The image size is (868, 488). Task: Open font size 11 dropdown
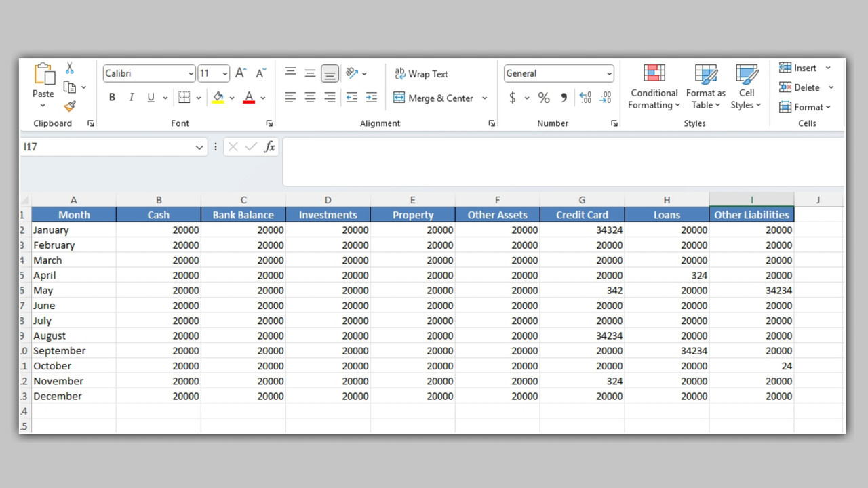tap(225, 74)
